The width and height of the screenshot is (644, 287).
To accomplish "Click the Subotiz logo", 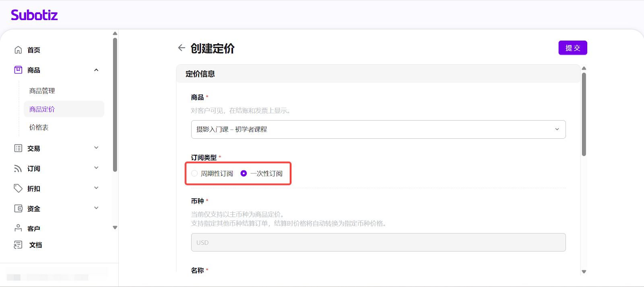I will pos(34,15).
